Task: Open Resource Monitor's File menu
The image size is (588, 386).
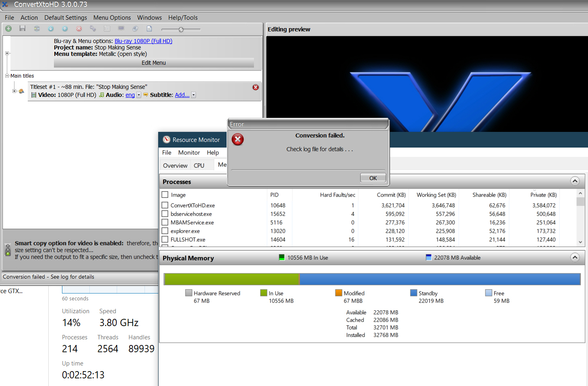Action: coord(167,153)
